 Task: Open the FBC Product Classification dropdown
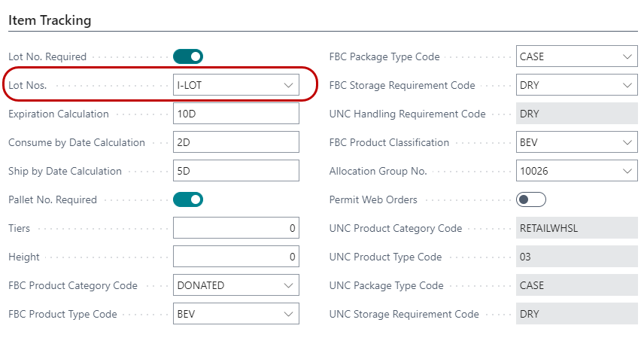click(627, 143)
